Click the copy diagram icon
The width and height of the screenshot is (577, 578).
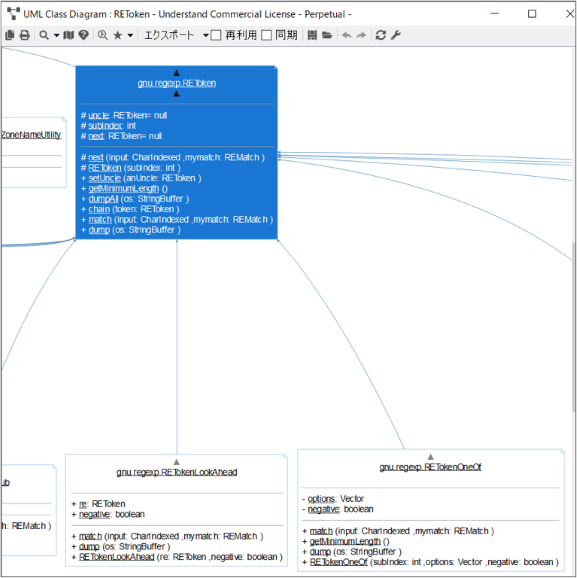[10, 35]
